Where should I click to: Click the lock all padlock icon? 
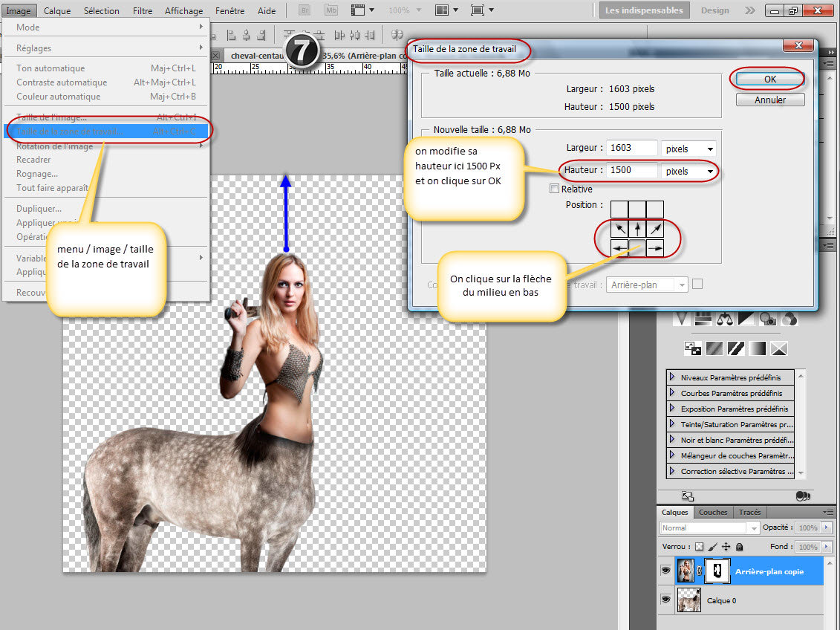(739, 547)
